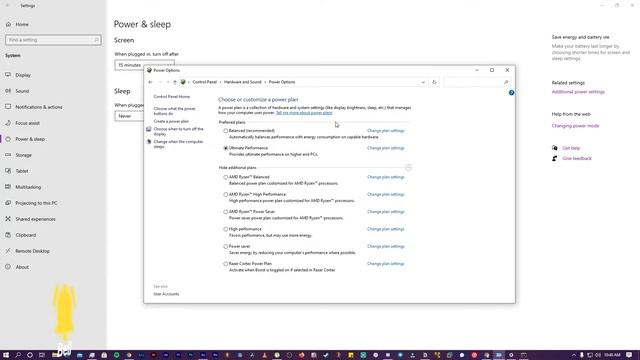Viewport: 640px width, 360px height.
Task: Open Projecting to this PC settings
Action: [x=36, y=203]
